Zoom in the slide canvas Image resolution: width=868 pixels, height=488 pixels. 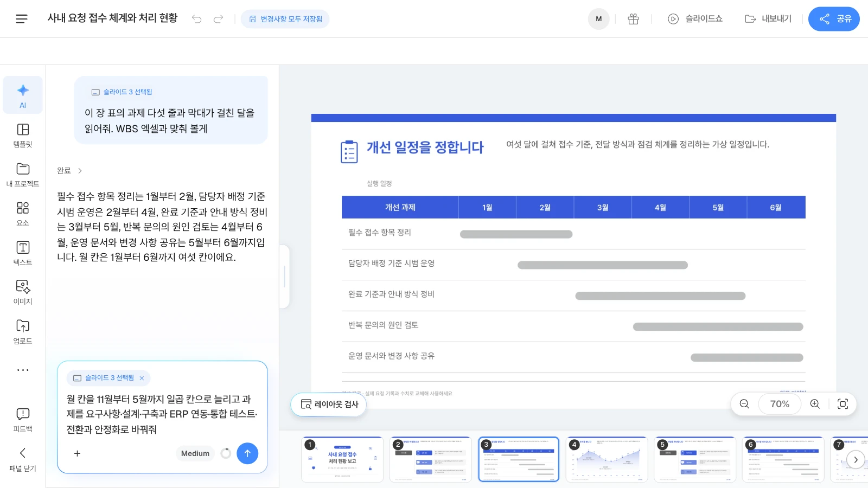pyautogui.click(x=815, y=404)
